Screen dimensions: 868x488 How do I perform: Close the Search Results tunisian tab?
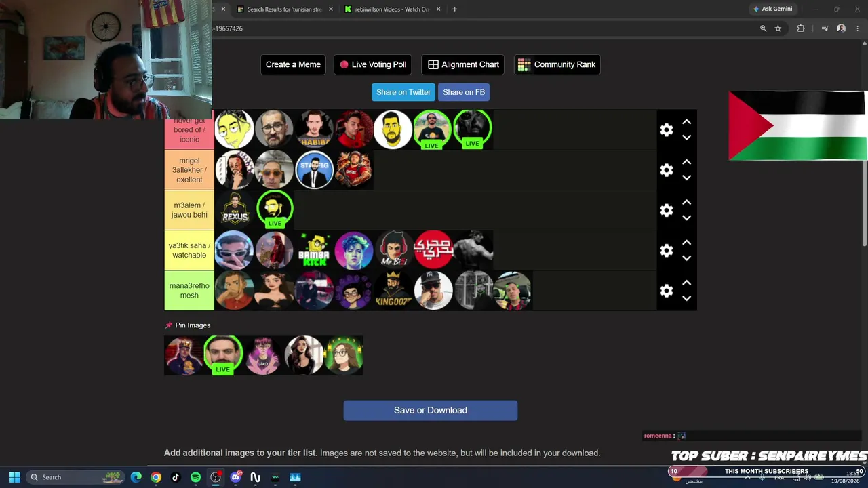point(331,9)
